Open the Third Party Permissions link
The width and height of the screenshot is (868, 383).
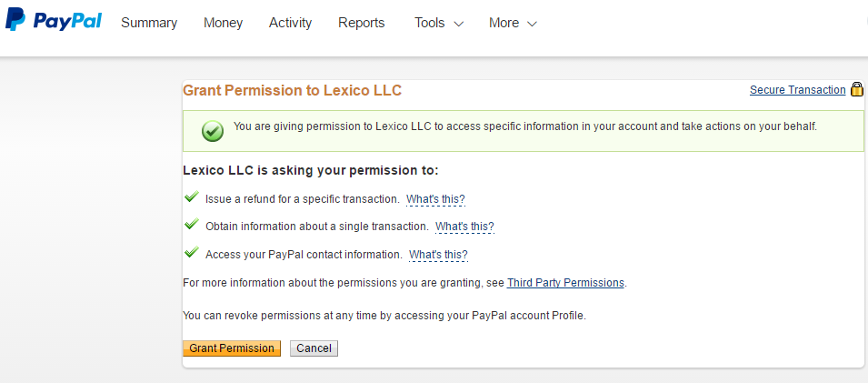(565, 283)
